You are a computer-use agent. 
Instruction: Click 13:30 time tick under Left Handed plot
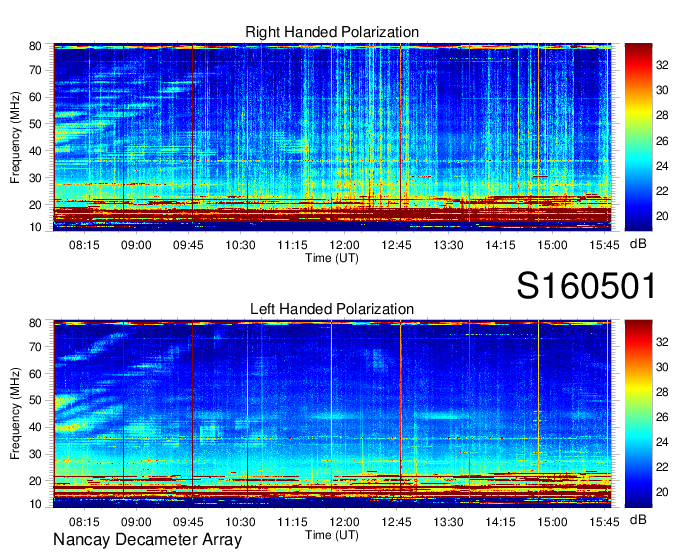pos(448,522)
